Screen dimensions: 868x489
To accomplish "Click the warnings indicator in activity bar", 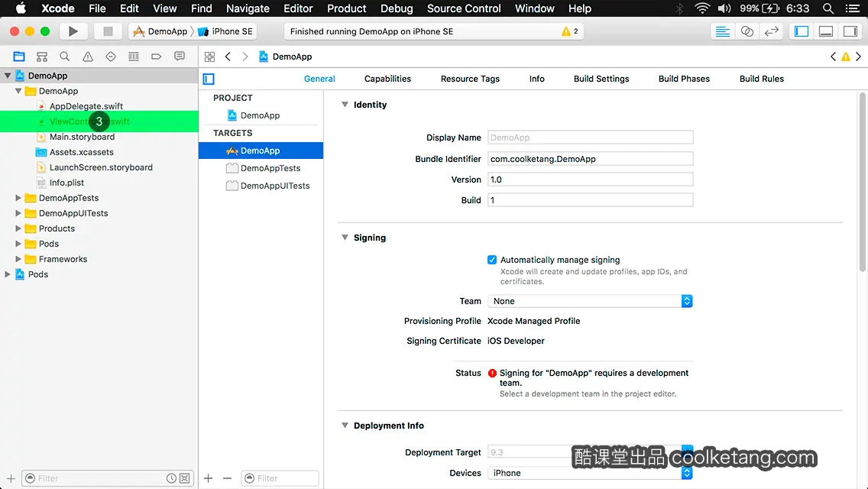I will pos(570,31).
